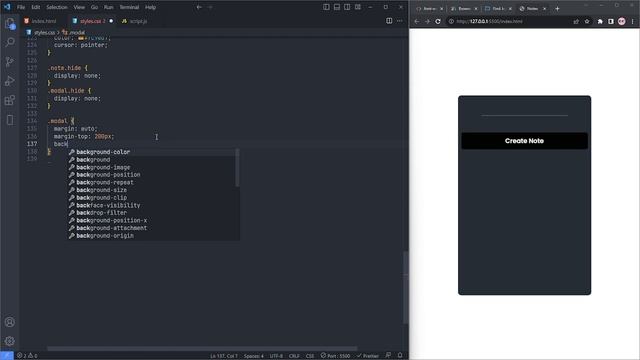
Task: Close the Notes browser tab
Action: point(544,9)
